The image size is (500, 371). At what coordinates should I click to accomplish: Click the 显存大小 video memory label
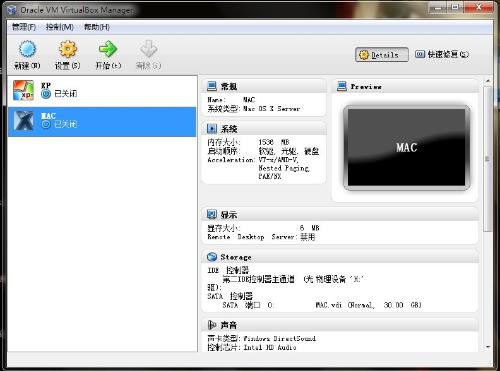tap(223, 228)
